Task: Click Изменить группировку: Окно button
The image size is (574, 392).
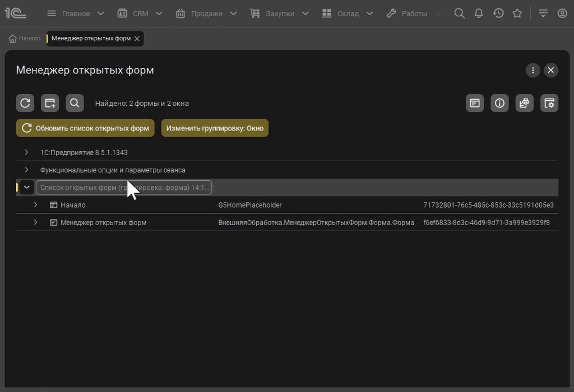Action: [x=215, y=128]
